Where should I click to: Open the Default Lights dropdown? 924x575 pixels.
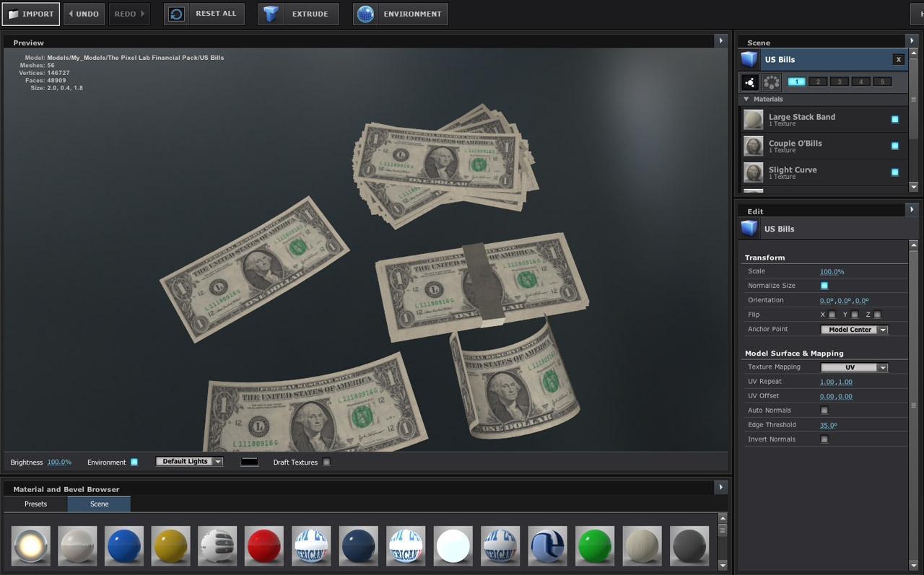pos(189,462)
